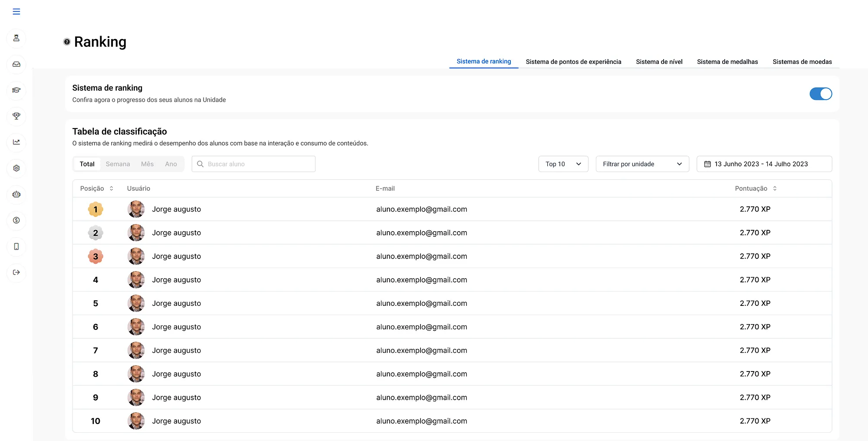Open the hamburger menu
This screenshot has height=441, width=868.
(16, 12)
